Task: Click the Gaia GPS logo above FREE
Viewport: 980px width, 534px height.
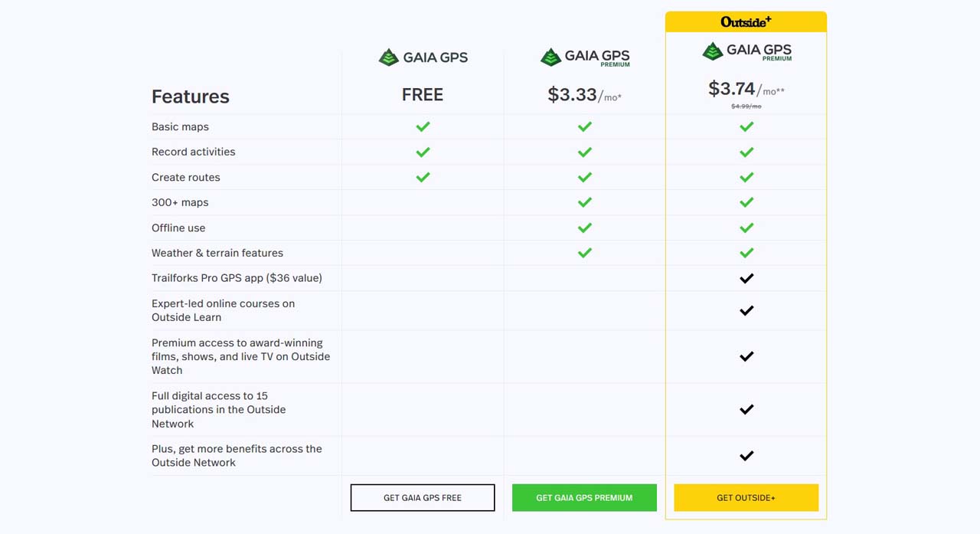Action: (x=423, y=57)
